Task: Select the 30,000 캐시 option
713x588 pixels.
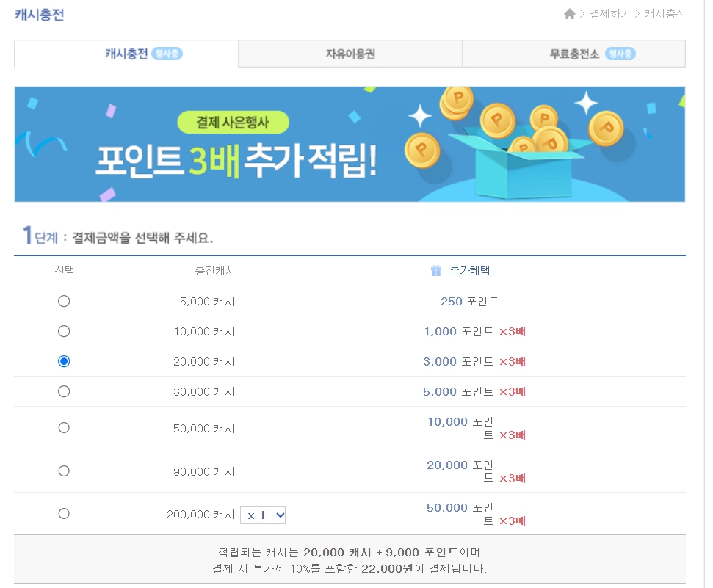Action: click(64, 391)
